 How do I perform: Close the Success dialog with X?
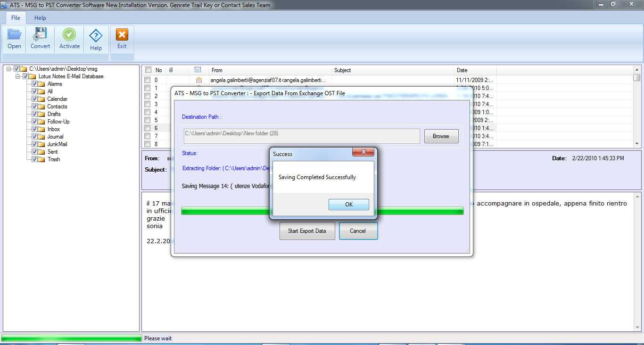coord(363,152)
